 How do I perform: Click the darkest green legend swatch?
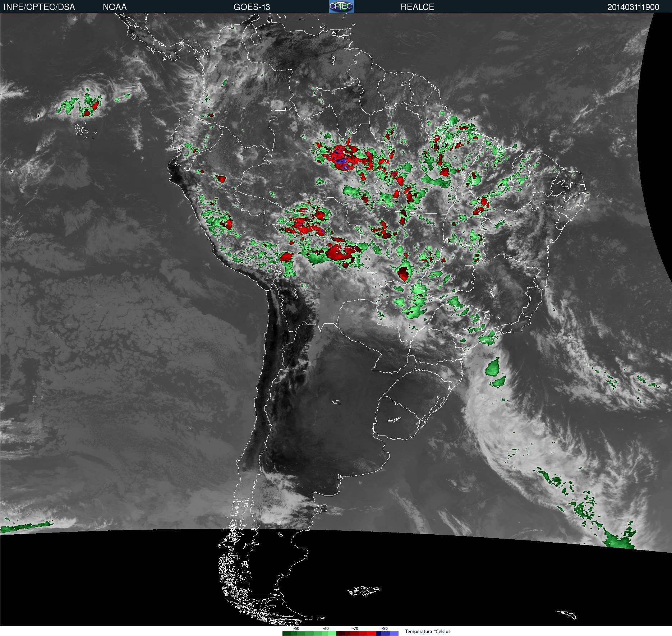point(287,633)
